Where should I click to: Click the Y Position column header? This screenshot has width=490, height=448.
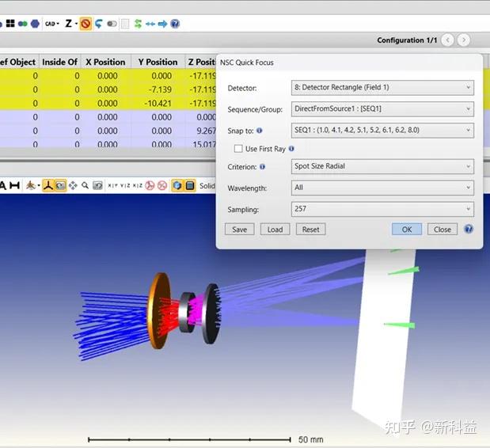coord(158,62)
